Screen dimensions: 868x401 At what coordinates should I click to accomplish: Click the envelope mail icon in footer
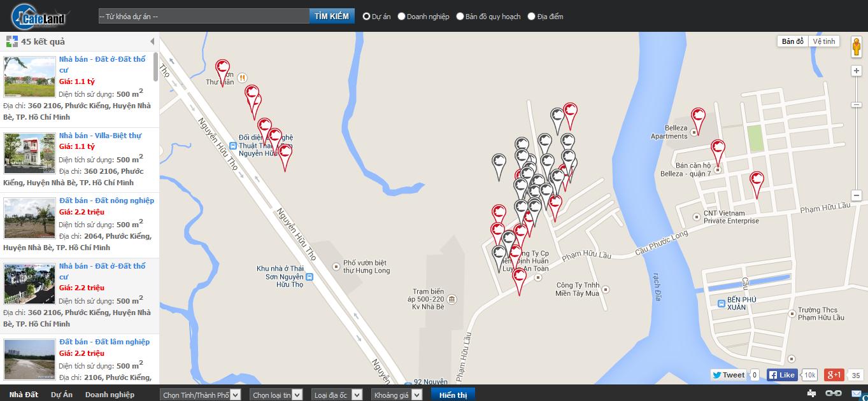click(x=857, y=393)
